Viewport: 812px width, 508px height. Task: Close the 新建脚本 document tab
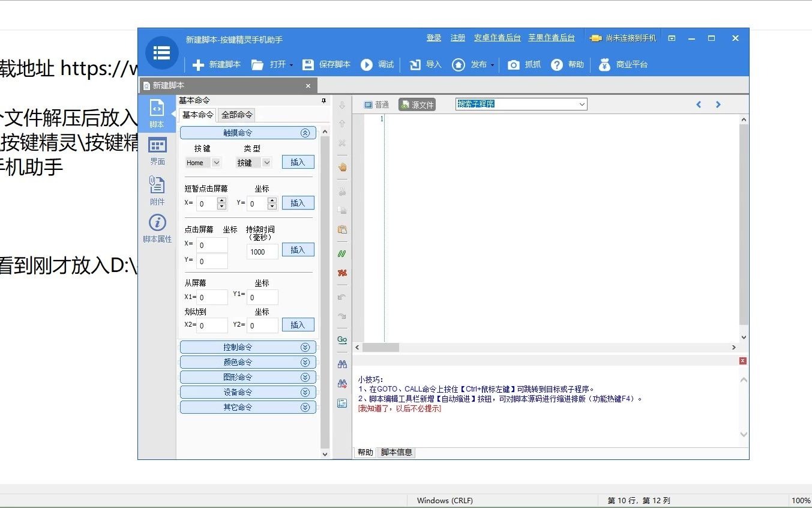(x=308, y=86)
